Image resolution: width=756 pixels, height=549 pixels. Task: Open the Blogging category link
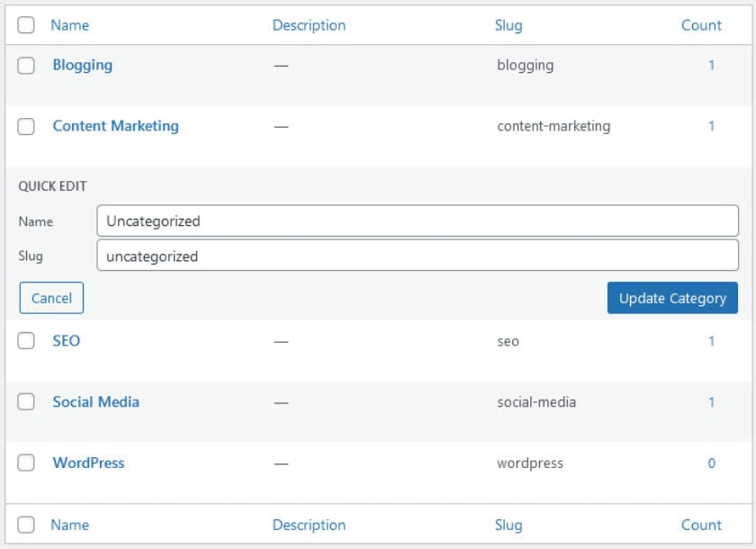82,65
